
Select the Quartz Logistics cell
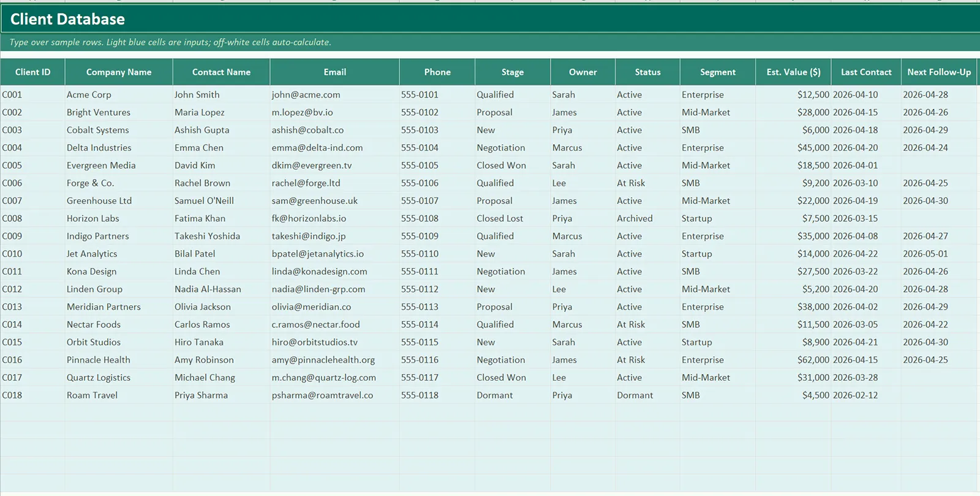pos(119,378)
